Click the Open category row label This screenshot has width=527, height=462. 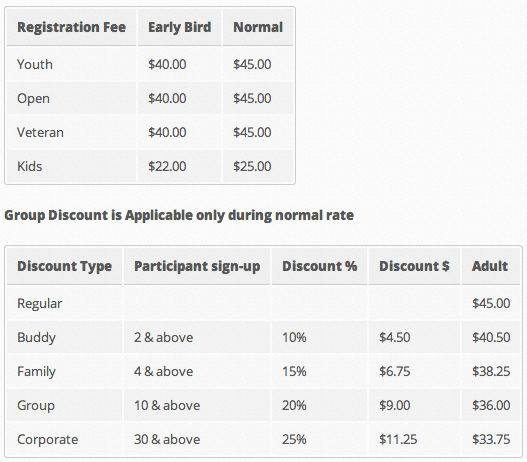tap(33, 99)
